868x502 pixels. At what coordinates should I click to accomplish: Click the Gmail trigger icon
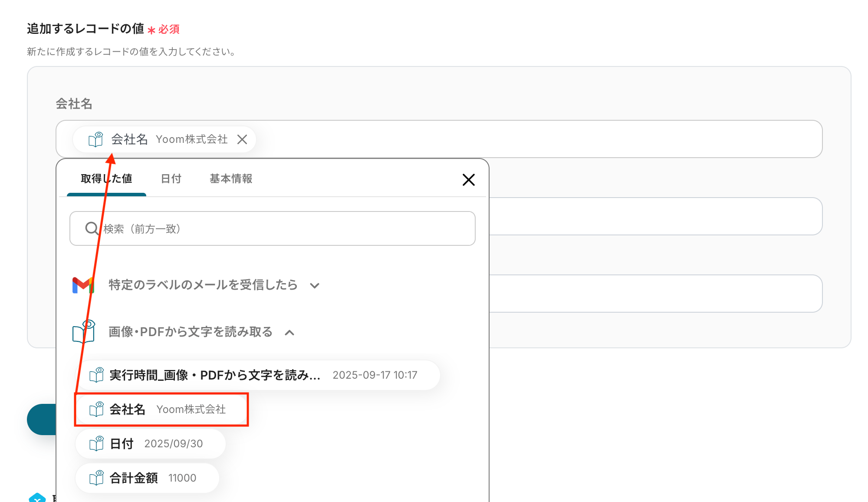click(x=83, y=285)
